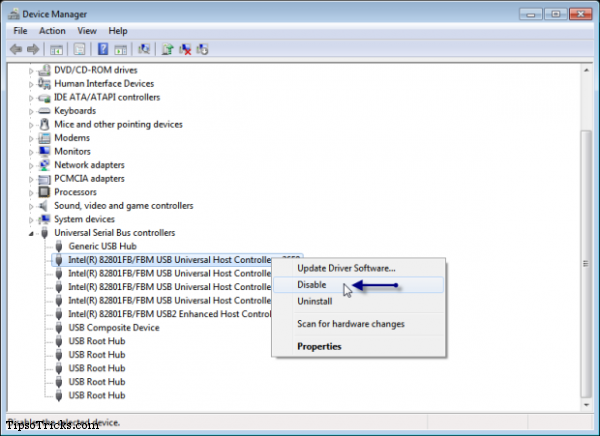Expand the System devices node
Screen dimensions: 600x436
[x=31, y=220]
